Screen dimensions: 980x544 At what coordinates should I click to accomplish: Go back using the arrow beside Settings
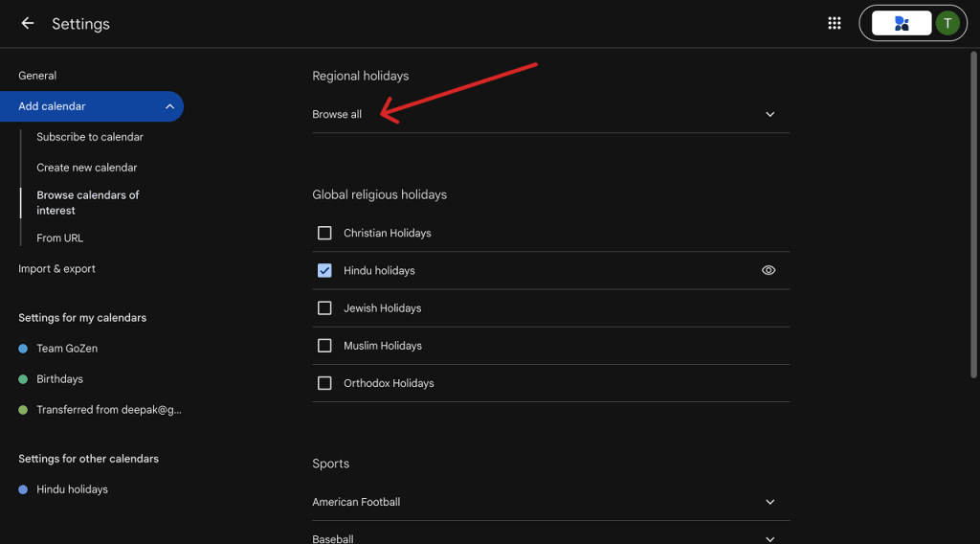click(x=28, y=24)
